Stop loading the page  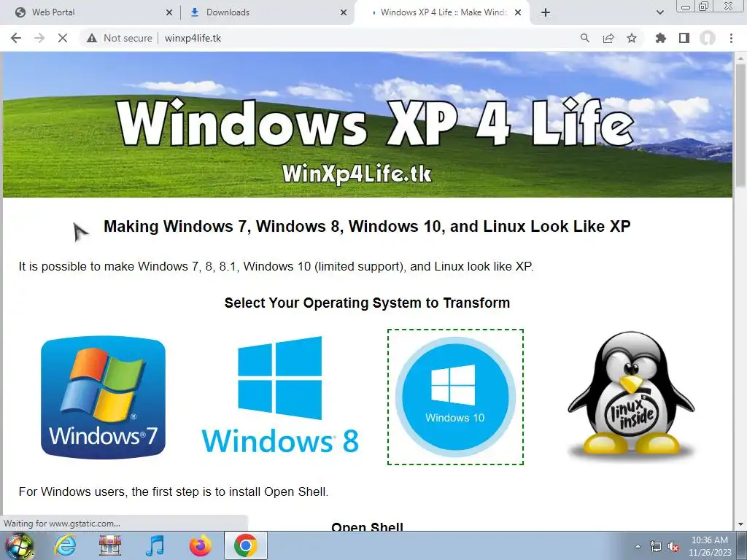click(x=63, y=38)
